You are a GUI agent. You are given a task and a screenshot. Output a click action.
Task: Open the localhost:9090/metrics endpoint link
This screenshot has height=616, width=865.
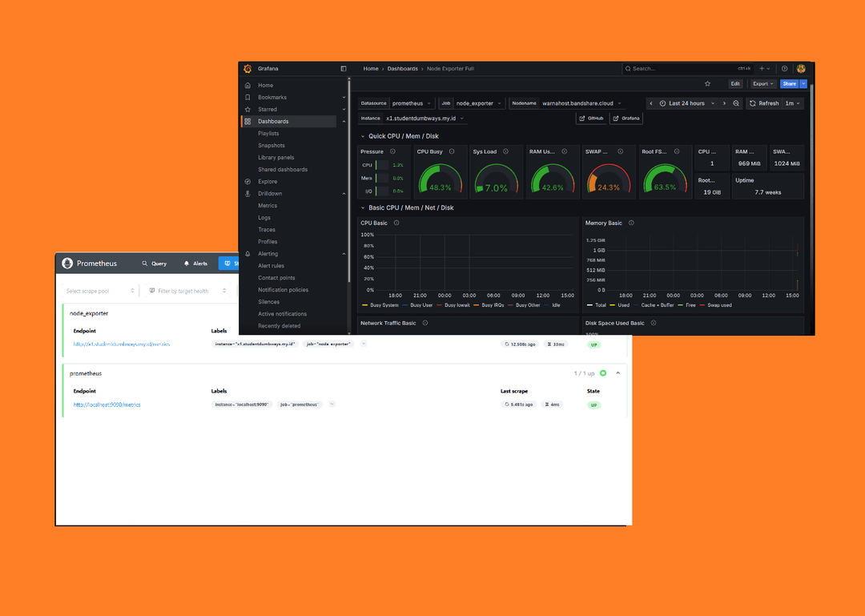coord(107,405)
